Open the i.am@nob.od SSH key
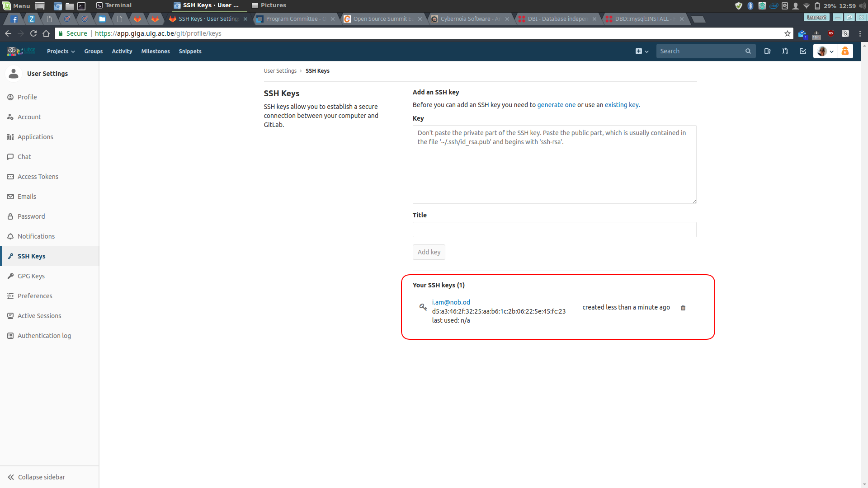The image size is (868, 488). pyautogui.click(x=451, y=302)
